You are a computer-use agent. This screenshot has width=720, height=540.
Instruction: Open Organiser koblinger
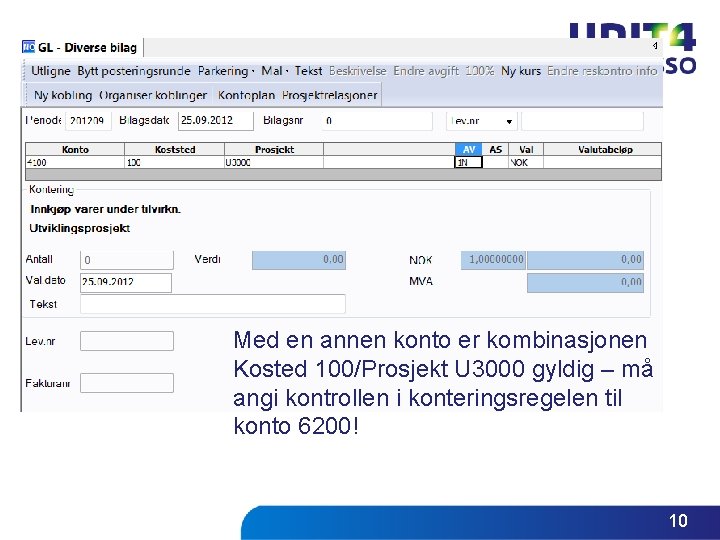pyautogui.click(x=153, y=96)
